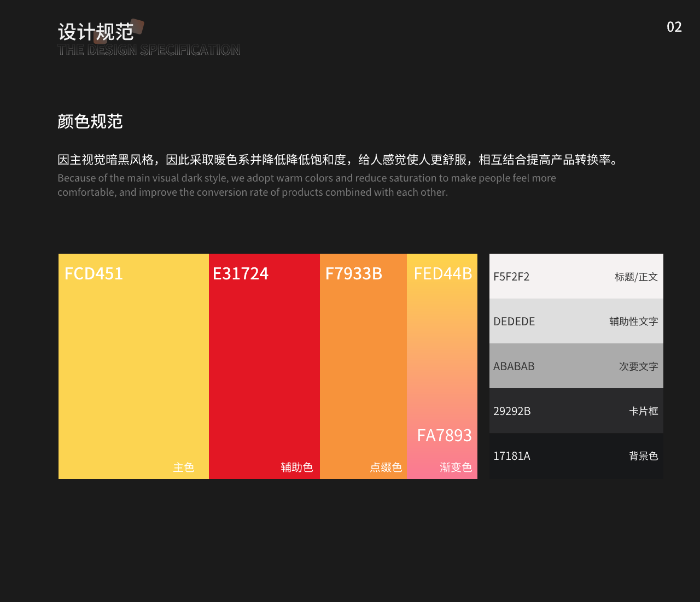Click the ABABAB 次要文字 swatch row
Viewport: 700px width, 602px height.
(576, 366)
